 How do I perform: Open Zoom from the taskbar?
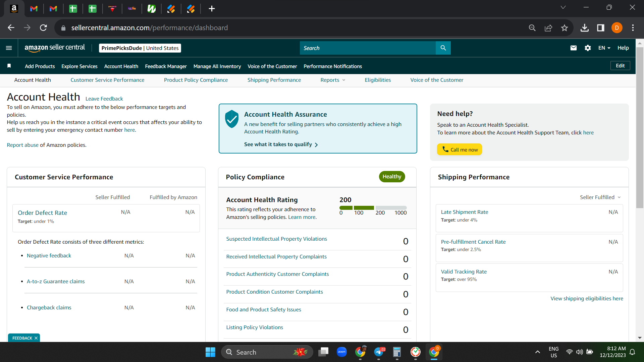click(342, 352)
